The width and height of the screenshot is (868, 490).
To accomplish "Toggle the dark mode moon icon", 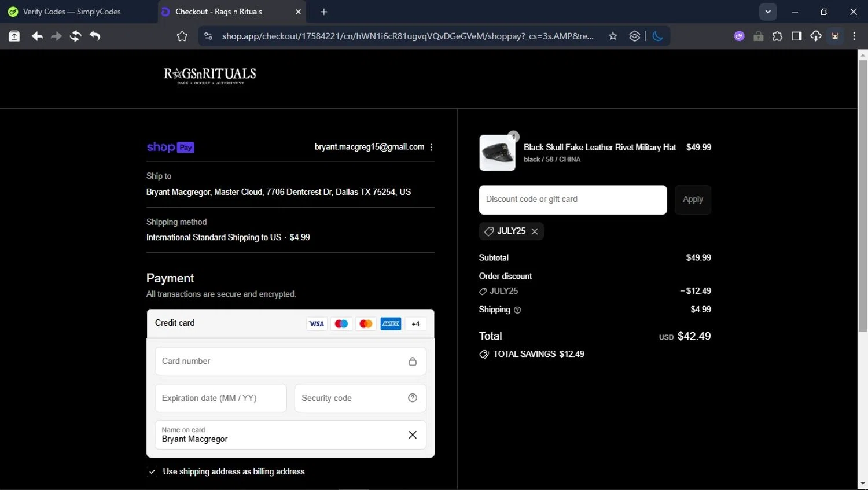I will (657, 36).
